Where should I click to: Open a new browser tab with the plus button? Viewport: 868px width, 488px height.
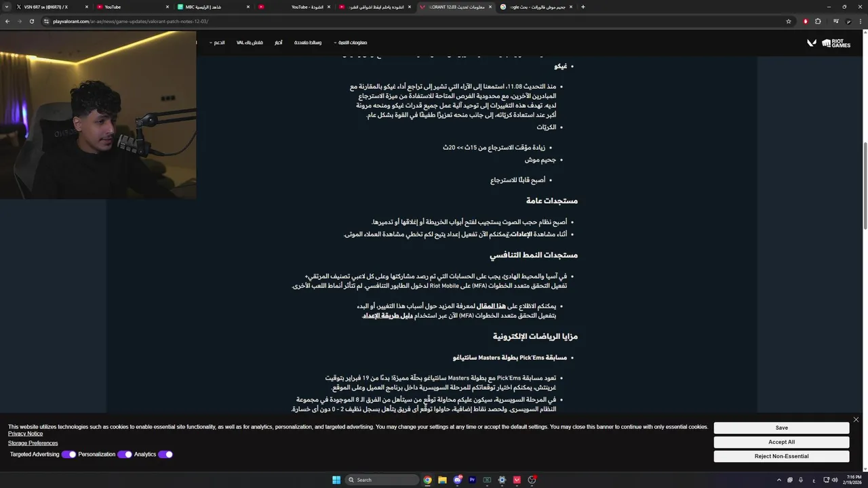pos(583,7)
